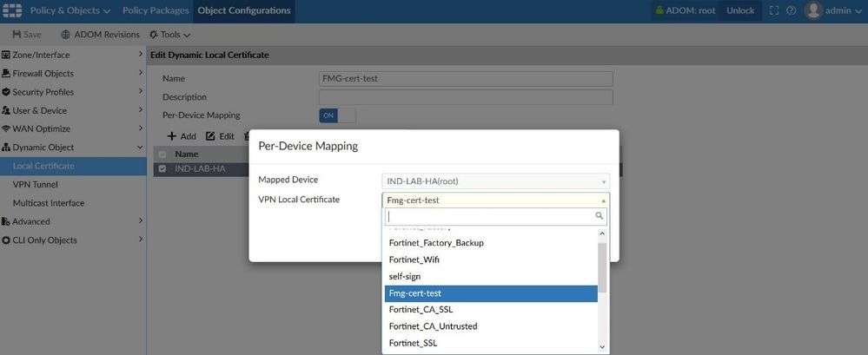Click the admin user avatar
Viewport: 868px width, 355px height.
click(813, 10)
